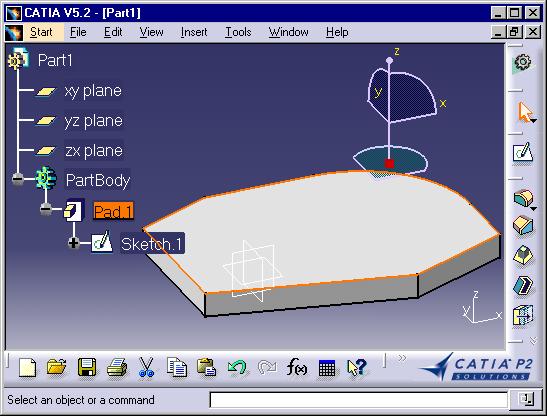This screenshot has width=547, height=416.
Task: Collapse the PartBody tree node
Action: [18, 179]
